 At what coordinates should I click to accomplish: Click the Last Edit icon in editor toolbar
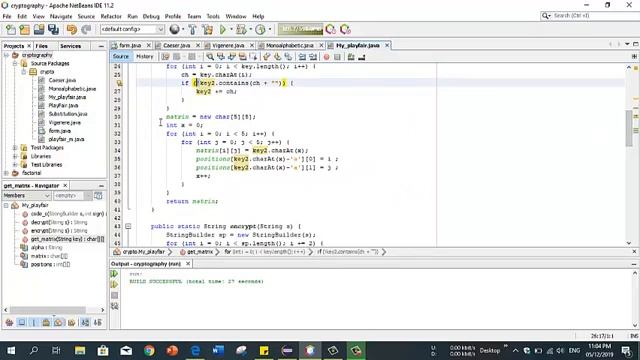click(x=165, y=57)
